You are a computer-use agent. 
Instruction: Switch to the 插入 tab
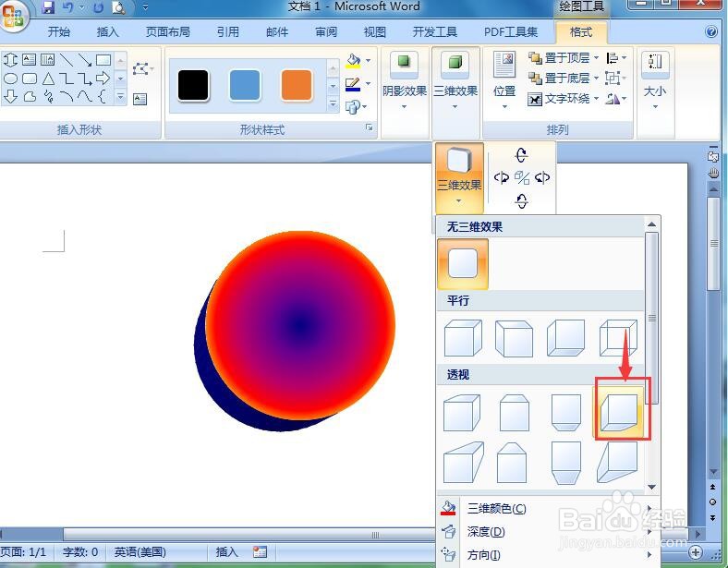(x=107, y=31)
